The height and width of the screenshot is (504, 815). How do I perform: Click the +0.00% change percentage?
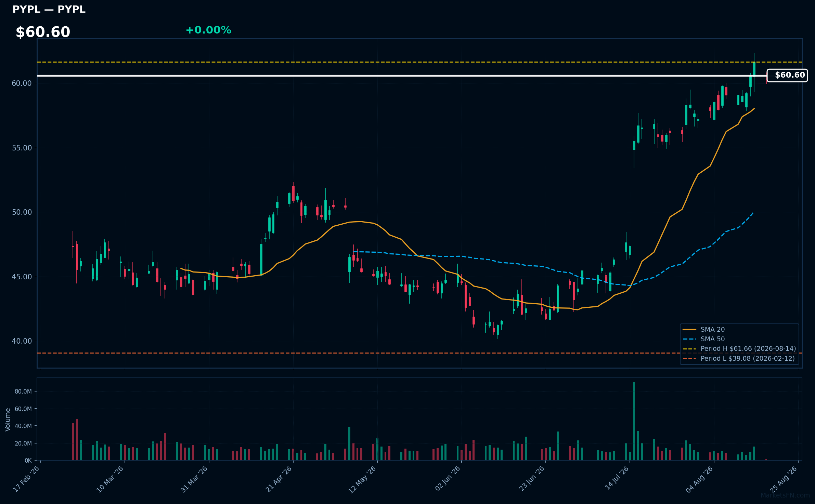pos(208,30)
